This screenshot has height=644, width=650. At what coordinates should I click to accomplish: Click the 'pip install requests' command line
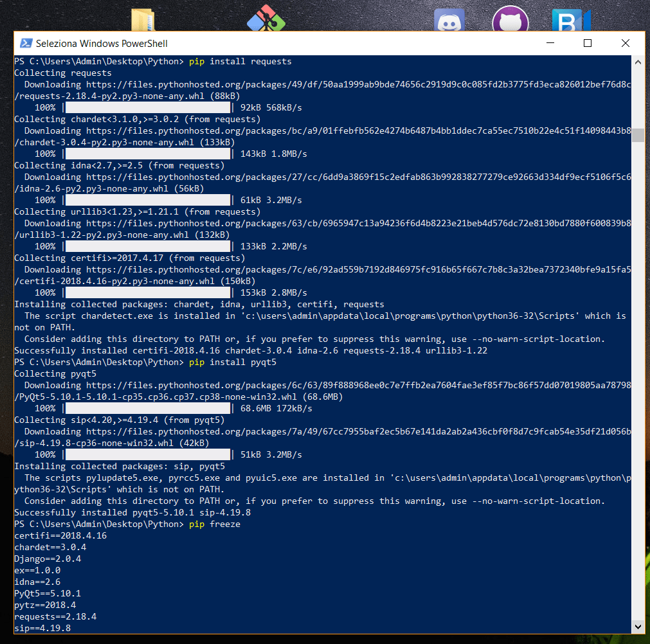[153, 61]
